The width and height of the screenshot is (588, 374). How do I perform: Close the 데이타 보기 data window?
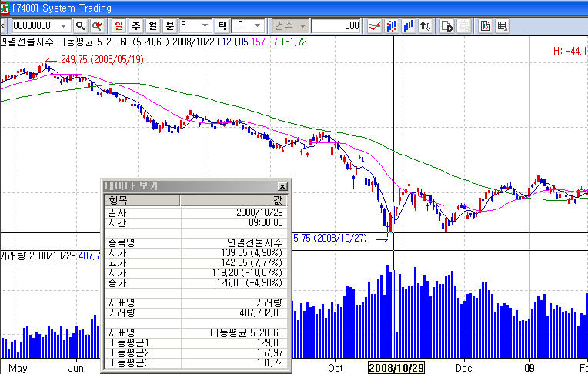click(282, 187)
